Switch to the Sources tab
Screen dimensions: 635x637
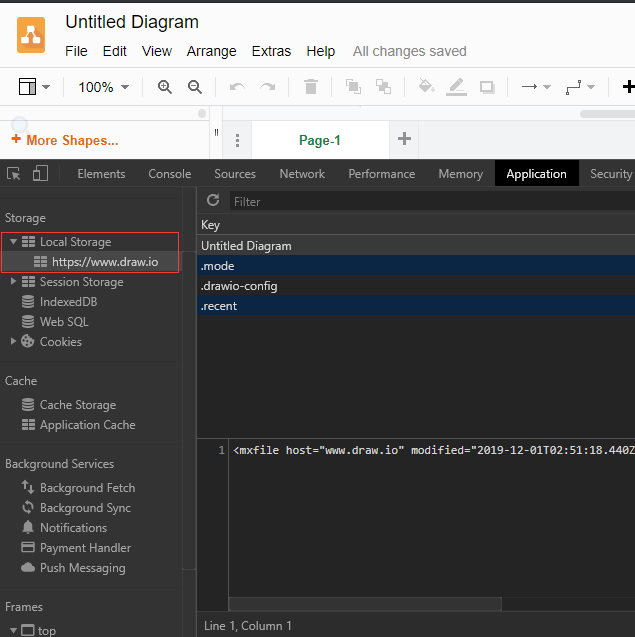coord(235,174)
